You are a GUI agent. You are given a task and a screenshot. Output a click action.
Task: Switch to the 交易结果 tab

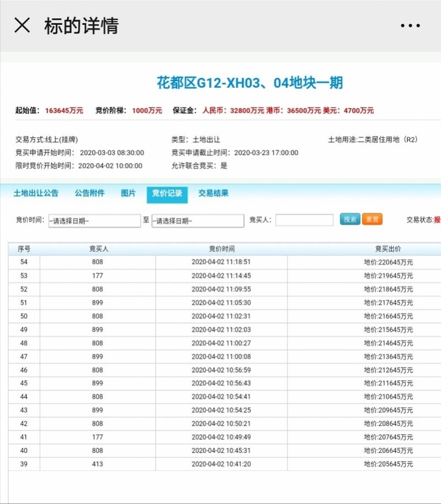(x=213, y=193)
